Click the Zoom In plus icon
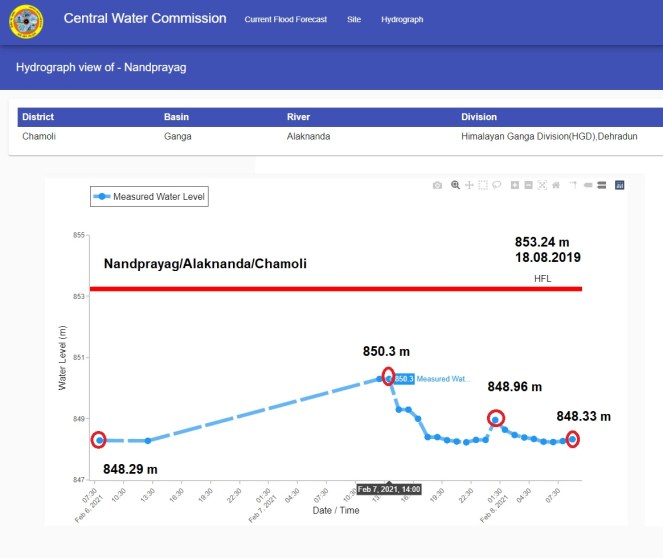This screenshot has width=663, height=558. click(514, 185)
